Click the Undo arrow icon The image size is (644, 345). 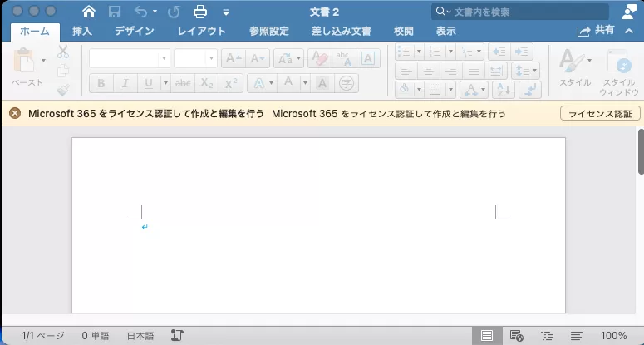pyautogui.click(x=141, y=12)
